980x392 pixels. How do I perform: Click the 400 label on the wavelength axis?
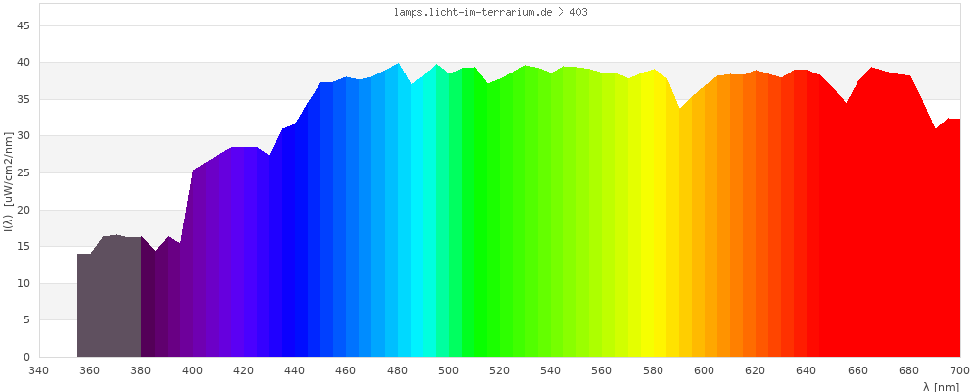point(192,370)
